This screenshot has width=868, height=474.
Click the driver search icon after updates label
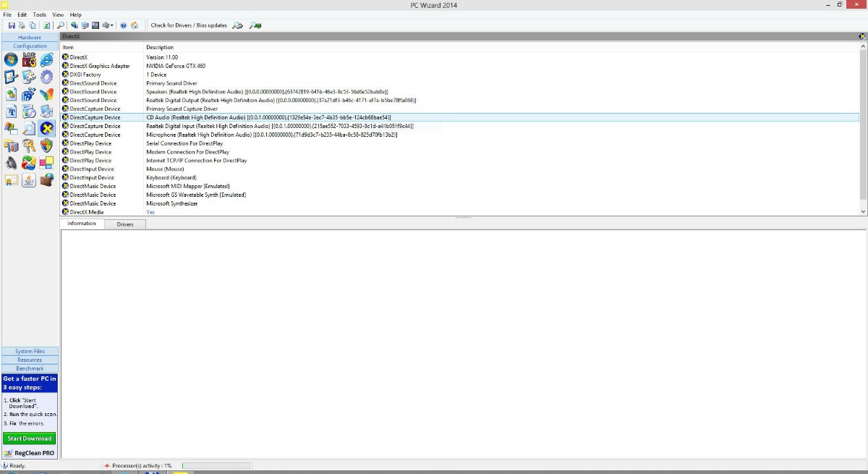pos(238,25)
